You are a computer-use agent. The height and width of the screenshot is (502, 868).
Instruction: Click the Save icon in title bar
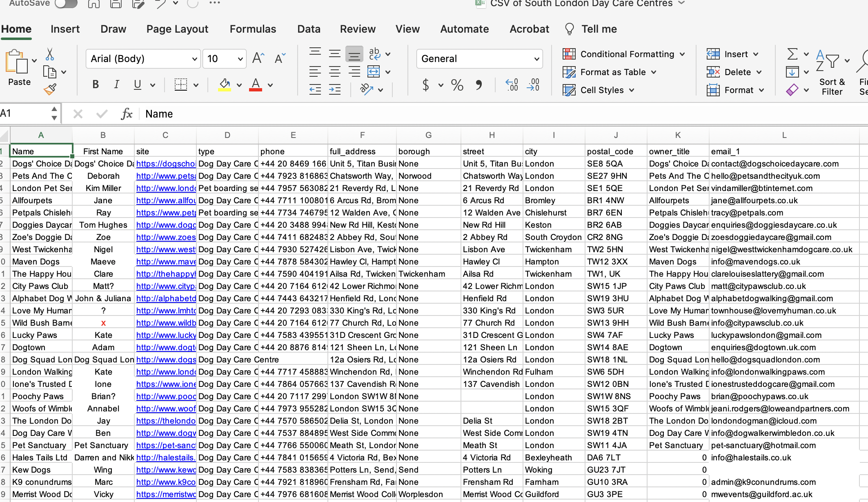click(x=116, y=3)
